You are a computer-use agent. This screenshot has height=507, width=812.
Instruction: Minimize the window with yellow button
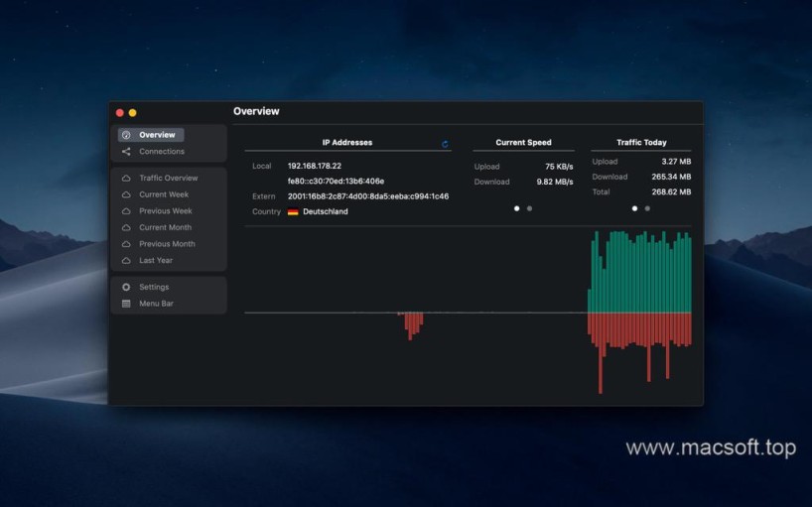coord(133,113)
